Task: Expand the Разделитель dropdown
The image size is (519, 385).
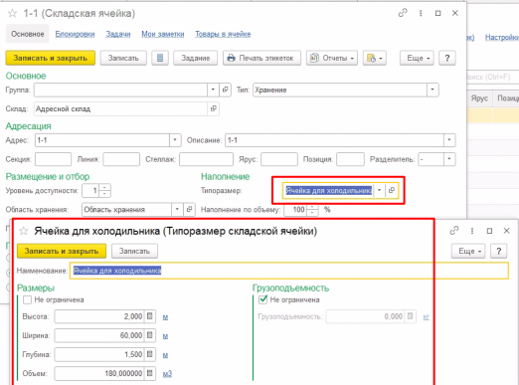Action: (449, 159)
